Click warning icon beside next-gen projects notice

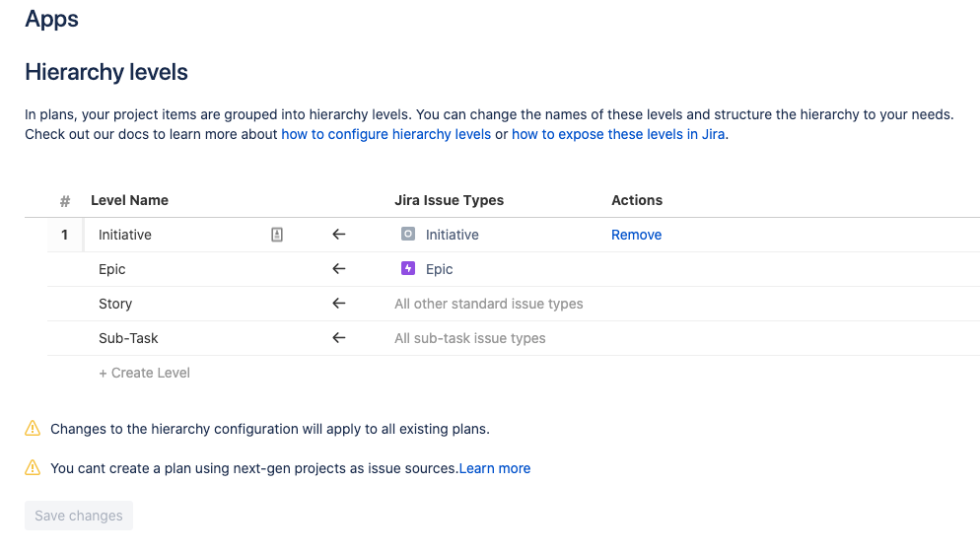[33, 468]
